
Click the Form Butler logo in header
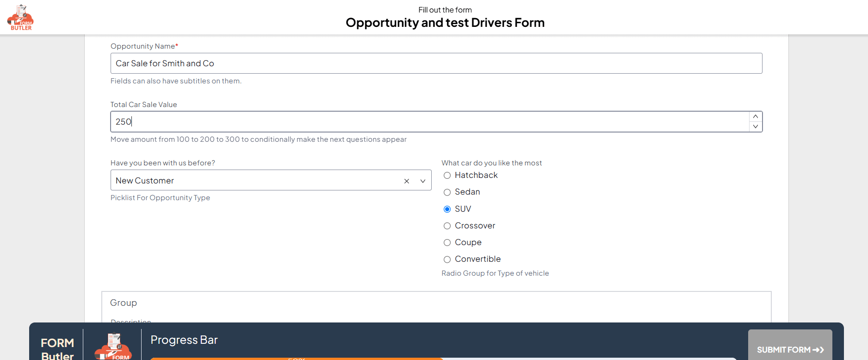coord(20,18)
